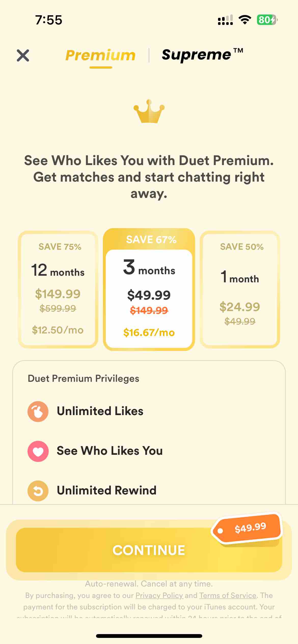Select the 1 month subscription plan
Image resolution: width=298 pixels, height=644 pixels.
240,289
